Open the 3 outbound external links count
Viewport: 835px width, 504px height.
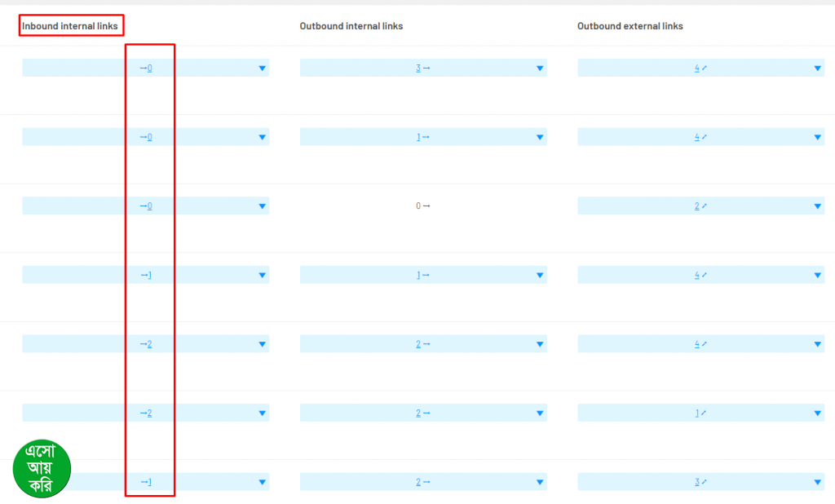(x=696, y=482)
